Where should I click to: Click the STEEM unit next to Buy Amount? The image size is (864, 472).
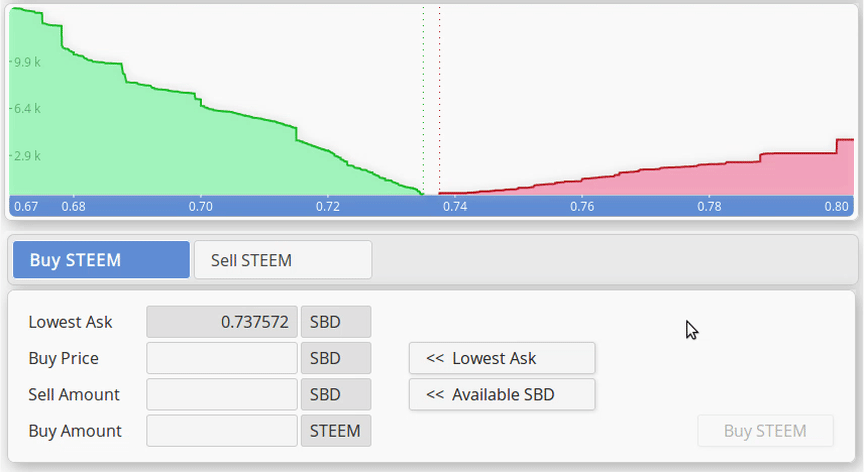(x=336, y=431)
